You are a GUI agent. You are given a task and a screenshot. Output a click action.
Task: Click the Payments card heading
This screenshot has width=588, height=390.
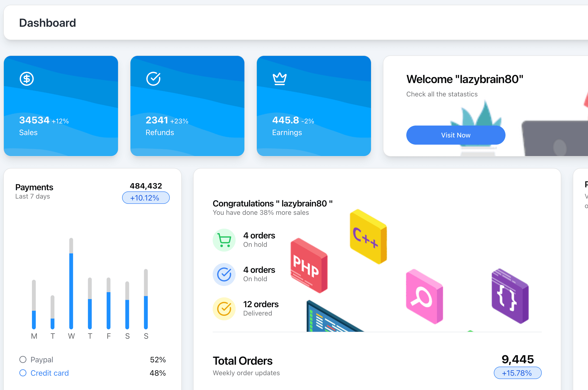(34, 187)
